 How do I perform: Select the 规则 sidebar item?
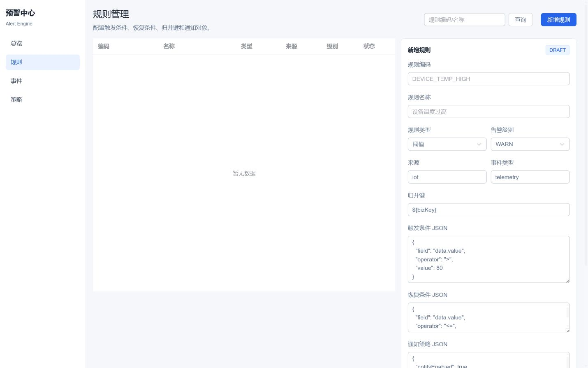pyautogui.click(x=43, y=62)
